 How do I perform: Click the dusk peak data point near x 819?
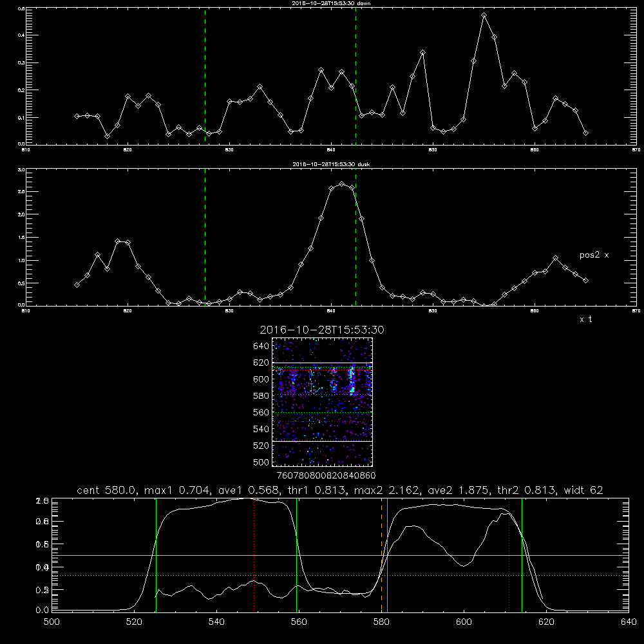pos(117,241)
